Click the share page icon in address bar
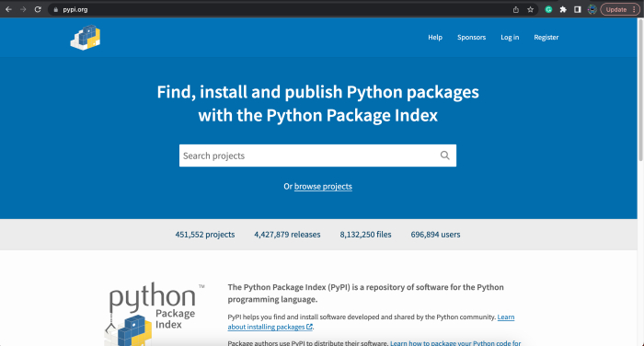 tap(516, 9)
